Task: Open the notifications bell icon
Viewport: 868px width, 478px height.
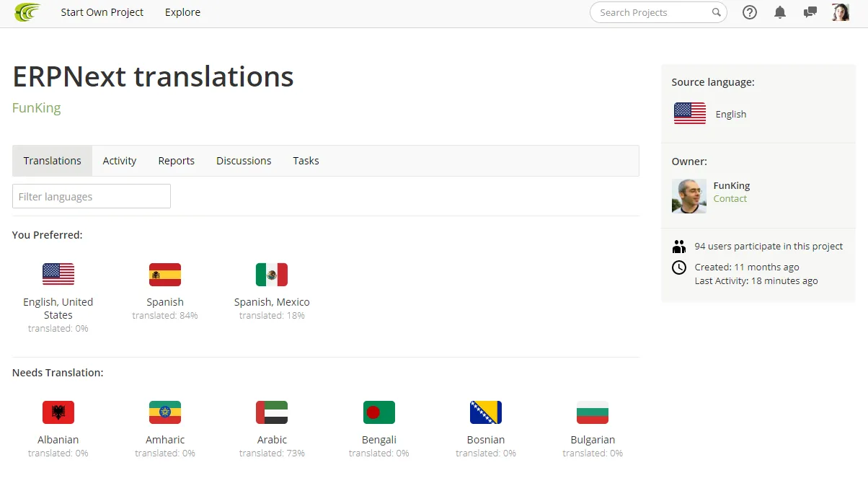Action: pyautogui.click(x=780, y=12)
